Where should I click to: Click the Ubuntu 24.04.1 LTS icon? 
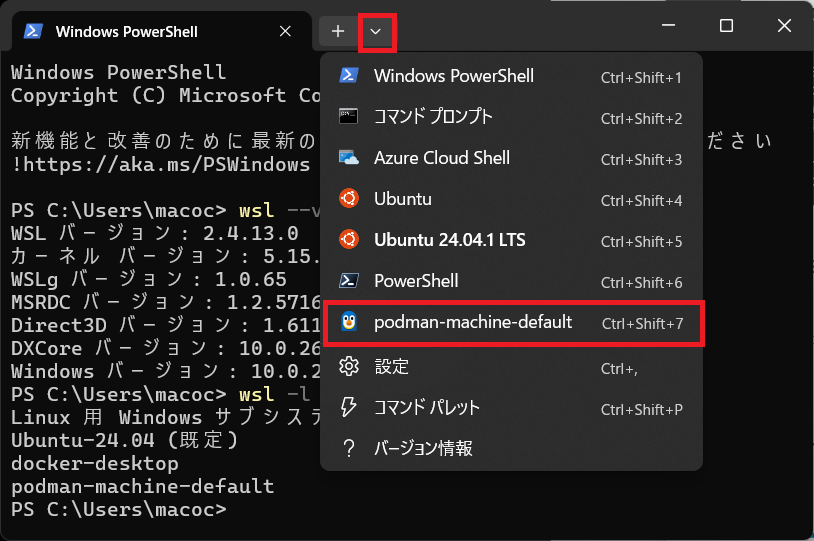click(x=348, y=240)
